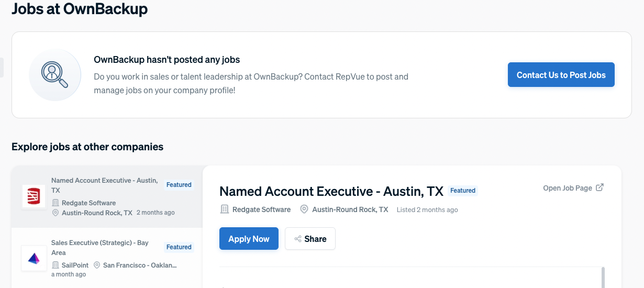
Task: Click Featured badge next to job detail title
Action: [463, 191]
